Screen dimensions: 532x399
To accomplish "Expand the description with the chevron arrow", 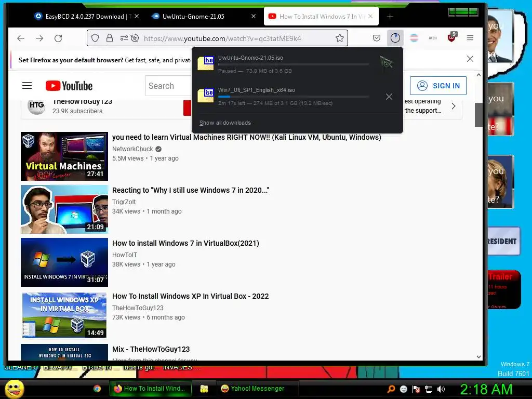I will pyautogui.click(x=454, y=106).
